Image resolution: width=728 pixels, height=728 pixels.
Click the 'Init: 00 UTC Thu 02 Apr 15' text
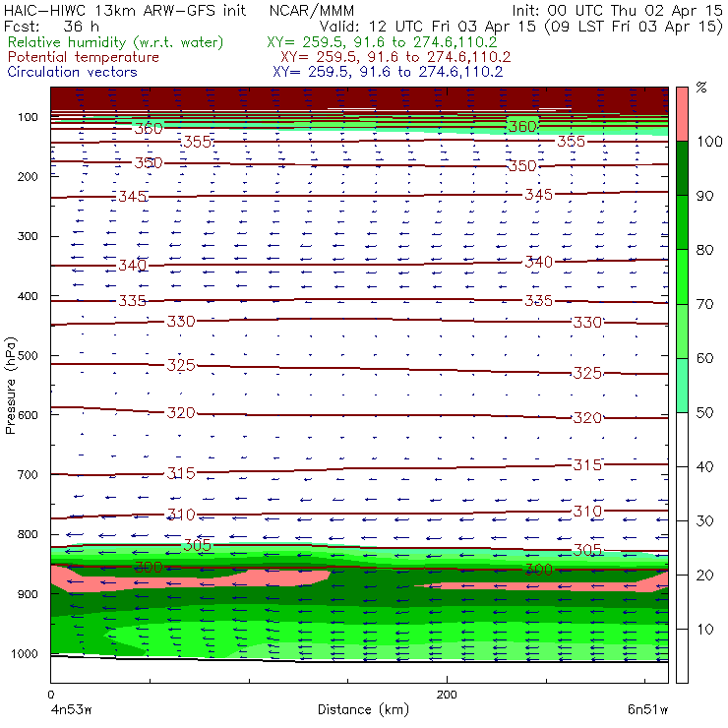[618, 10]
